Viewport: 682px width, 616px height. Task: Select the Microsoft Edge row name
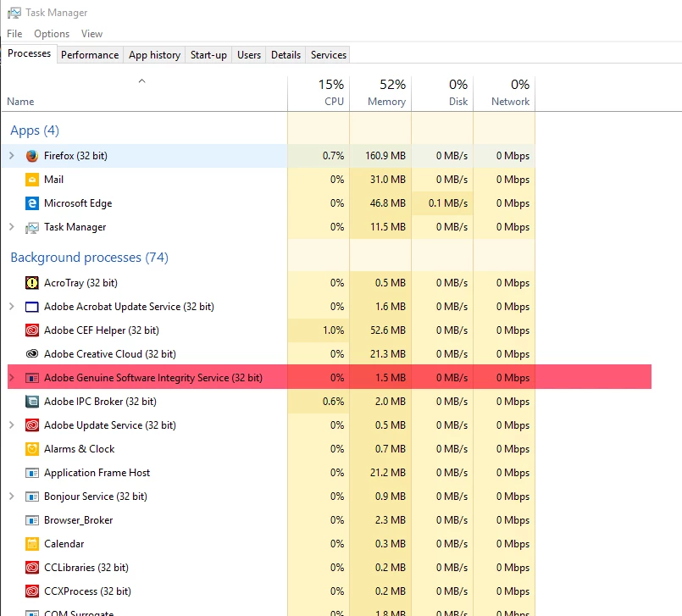78,203
